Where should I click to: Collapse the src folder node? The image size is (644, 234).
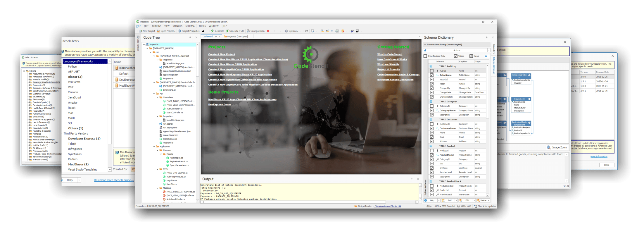tap(151, 52)
